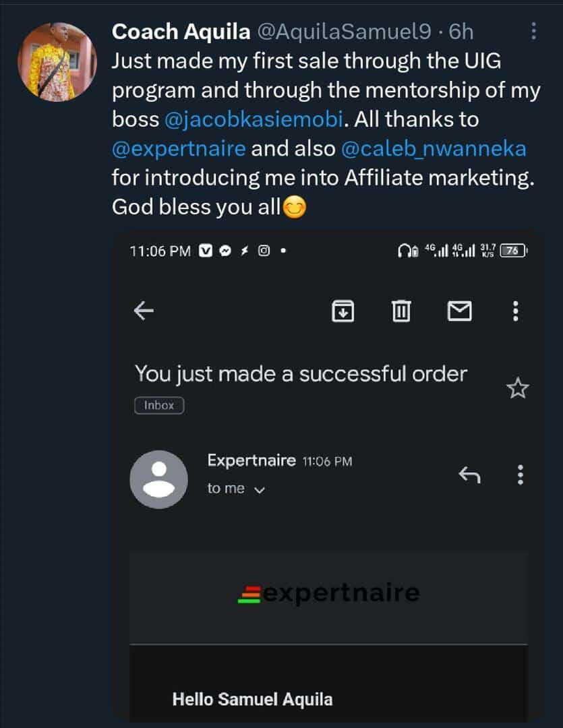Image resolution: width=563 pixels, height=728 pixels.
Task: Delete the email using the trash icon
Action: [x=401, y=311]
